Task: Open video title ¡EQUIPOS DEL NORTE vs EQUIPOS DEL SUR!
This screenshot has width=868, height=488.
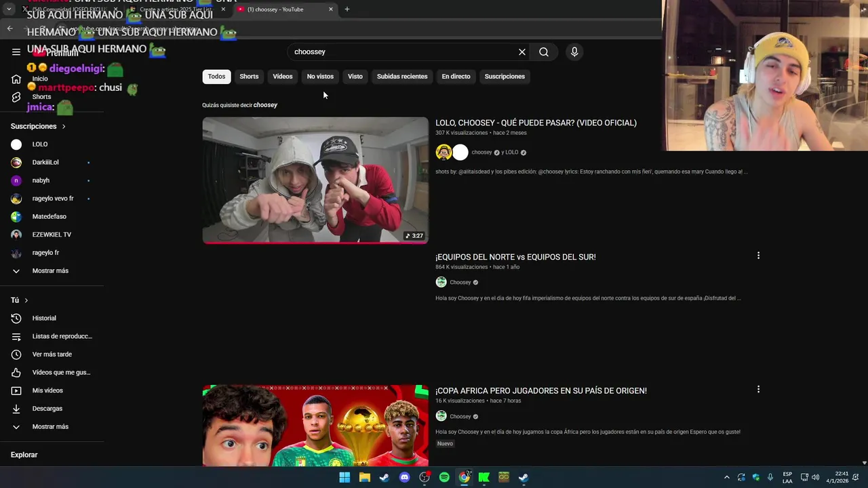Action: (515, 257)
